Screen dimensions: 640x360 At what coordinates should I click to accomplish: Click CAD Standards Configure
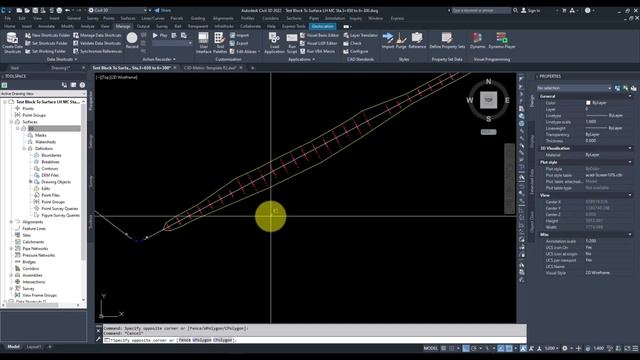[x=356, y=51]
